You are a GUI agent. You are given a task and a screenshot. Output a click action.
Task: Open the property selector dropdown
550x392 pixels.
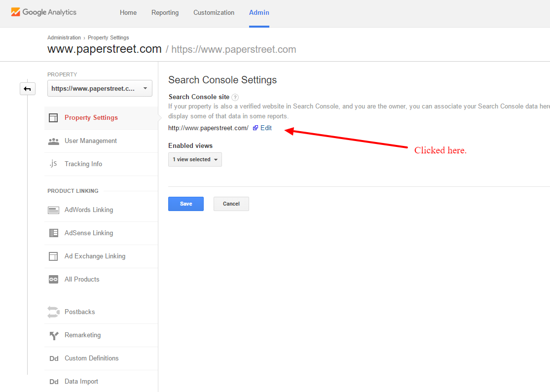coord(100,88)
